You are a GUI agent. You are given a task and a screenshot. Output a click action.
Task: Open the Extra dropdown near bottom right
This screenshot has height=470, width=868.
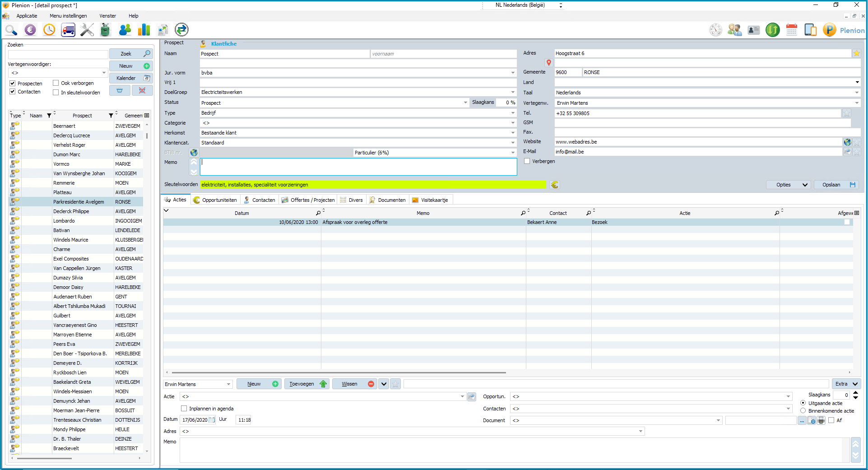tap(846, 384)
